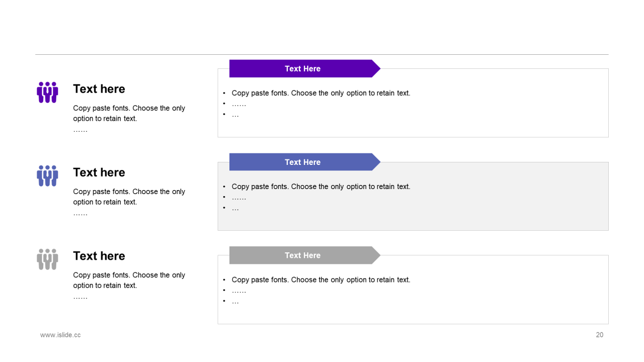Click the slide number 20
Screen dimensions: 644x362
tap(599, 335)
